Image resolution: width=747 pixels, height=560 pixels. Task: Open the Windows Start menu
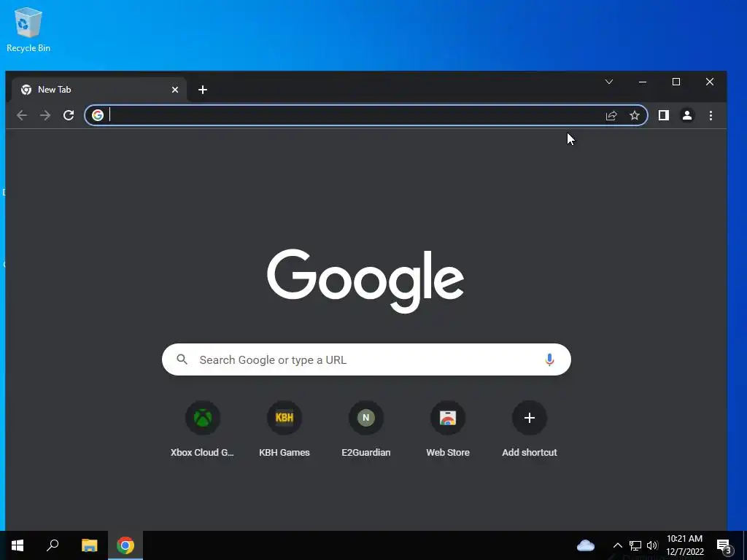tap(18, 545)
